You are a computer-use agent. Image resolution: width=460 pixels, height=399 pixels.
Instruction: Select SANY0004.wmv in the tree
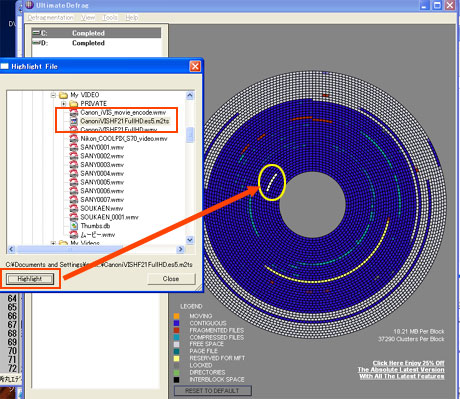(102, 173)
